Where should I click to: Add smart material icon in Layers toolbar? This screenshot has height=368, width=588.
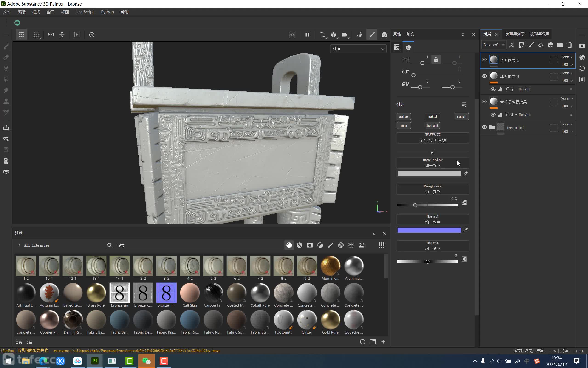550,45
